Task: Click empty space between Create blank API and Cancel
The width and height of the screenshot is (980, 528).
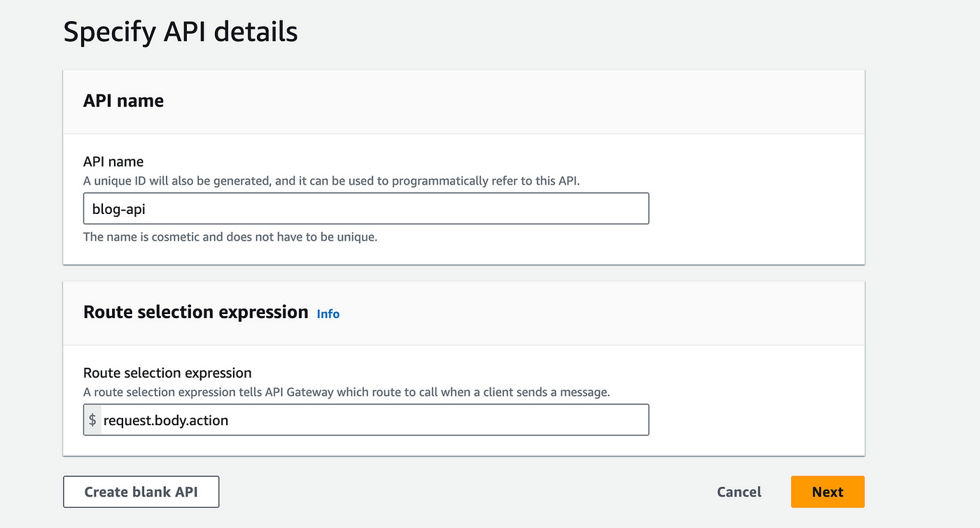Action: click(x=462, y=492)
